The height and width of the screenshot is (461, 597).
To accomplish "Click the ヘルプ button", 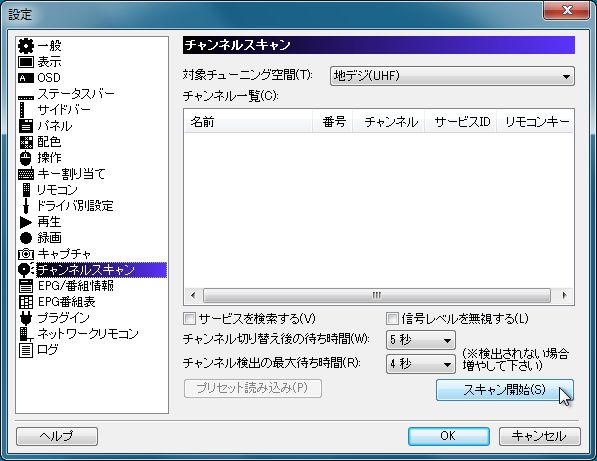I will pyautogui.click(x=57, y=436).
